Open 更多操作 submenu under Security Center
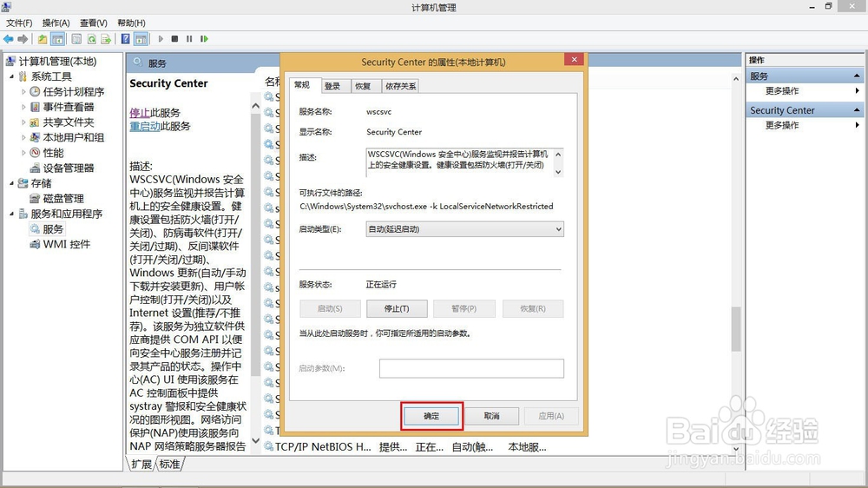The width and height of the screenshot is (868, 488). [805, 125]
